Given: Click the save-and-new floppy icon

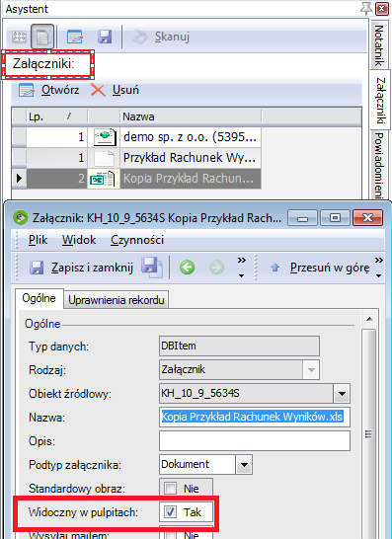Looking at the screenshot, I should [x=151, y=268].
